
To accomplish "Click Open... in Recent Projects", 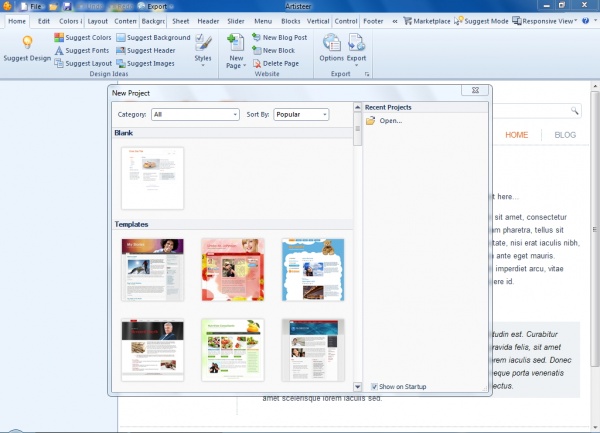I will click(384, 121).
